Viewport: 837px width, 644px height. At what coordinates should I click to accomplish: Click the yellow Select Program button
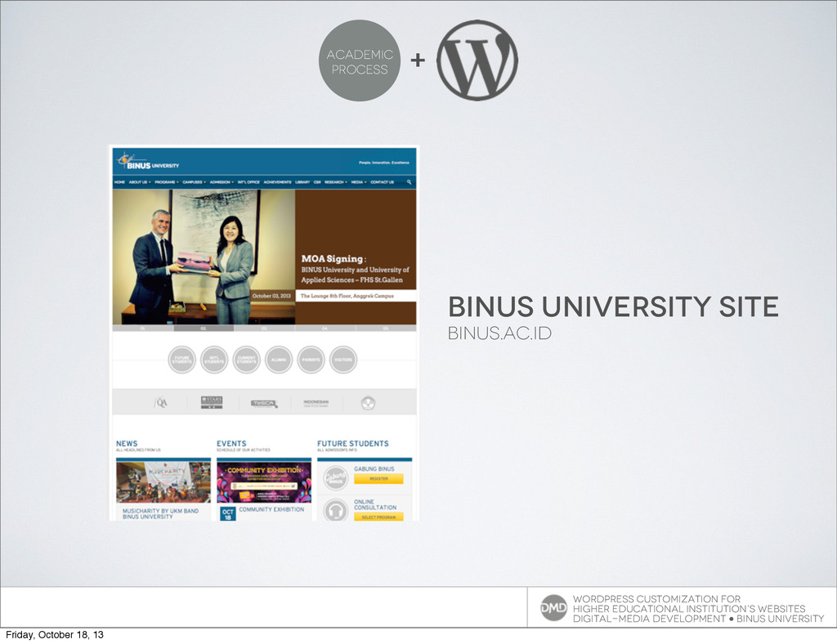378,517
